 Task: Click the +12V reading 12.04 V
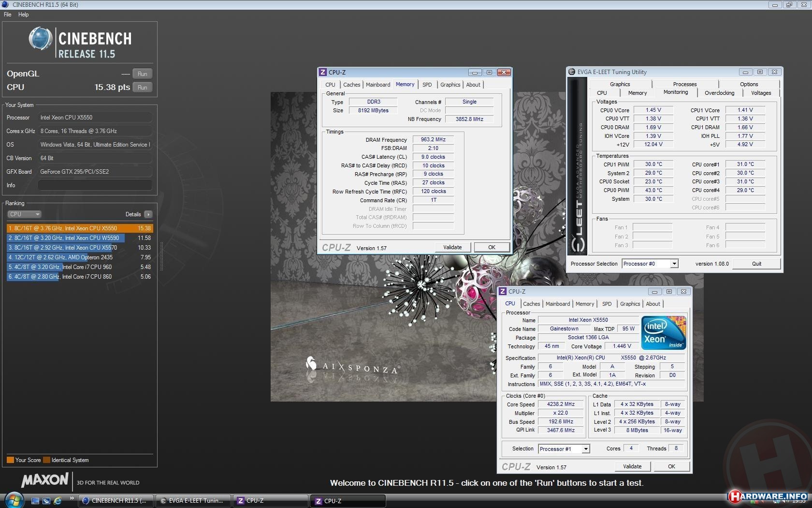click(x=653, y=144)
